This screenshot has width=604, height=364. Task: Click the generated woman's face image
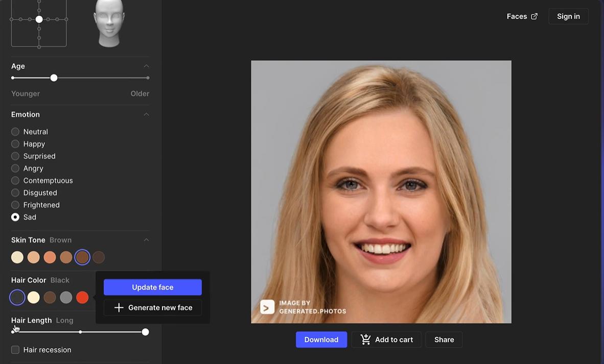[381, 191]
